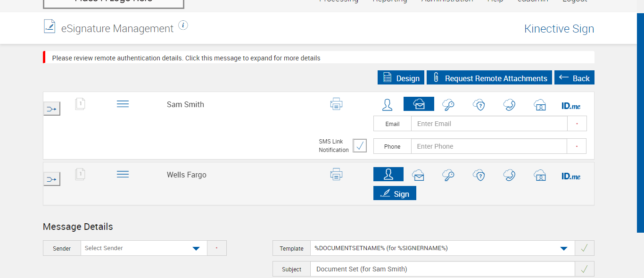The height and width of the screenshot is (278, 644).
Task: Click Request Remote Attachments button
Action: tap(489, 78)
